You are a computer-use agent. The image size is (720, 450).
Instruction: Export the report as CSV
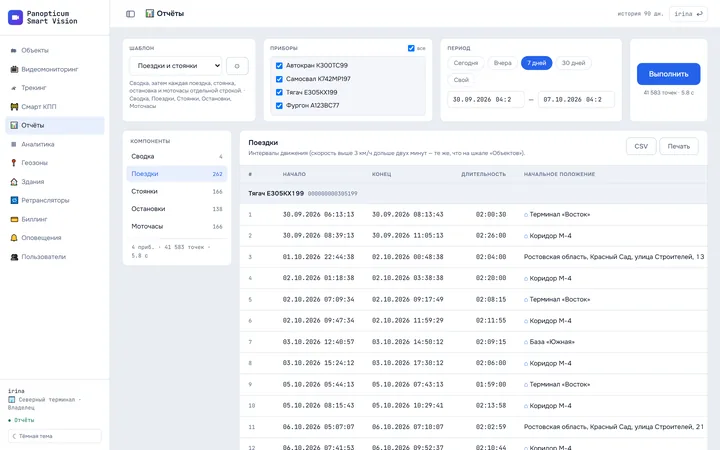click(x=641, y=146)
